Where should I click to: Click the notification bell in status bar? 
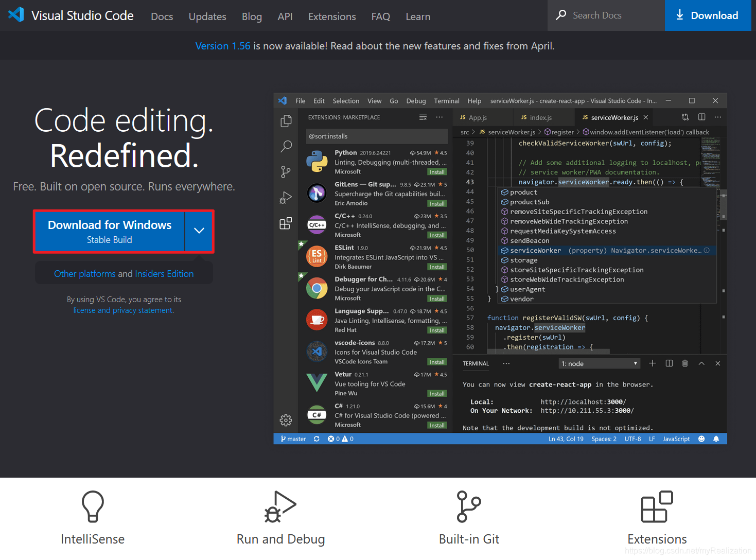(716, 439)
